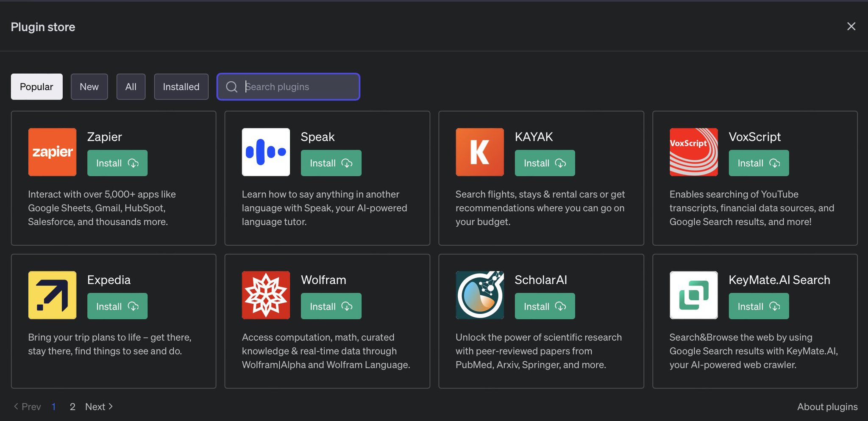Click the VoxScript plugin logo
The width and height of the screenshot is (868, 421).
693,152
